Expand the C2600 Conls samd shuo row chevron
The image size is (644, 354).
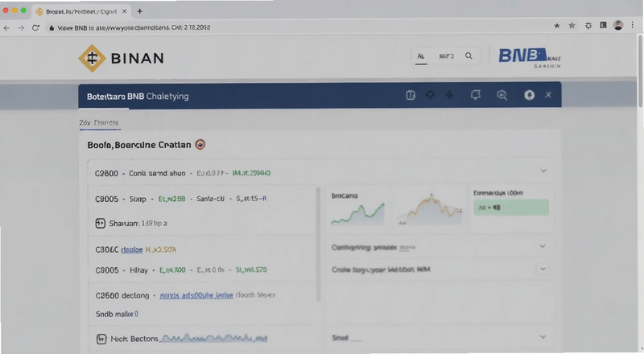point(543,171)
